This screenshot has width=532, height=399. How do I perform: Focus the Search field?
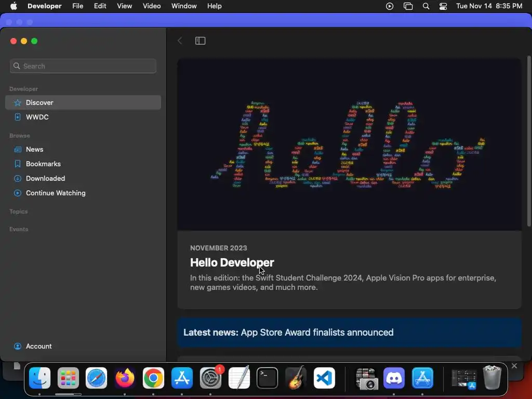[x=83, y=66]
